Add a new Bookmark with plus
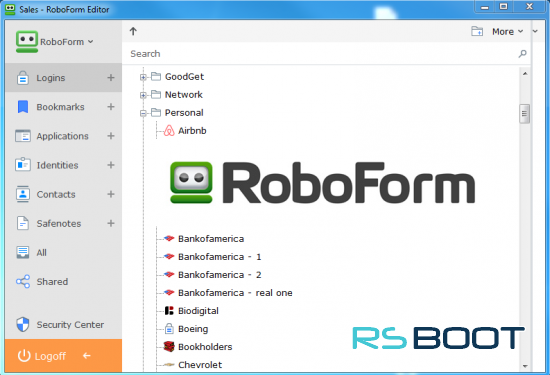Image resolution: width=550 pixels, height=375 pixels. click(111, 107)
